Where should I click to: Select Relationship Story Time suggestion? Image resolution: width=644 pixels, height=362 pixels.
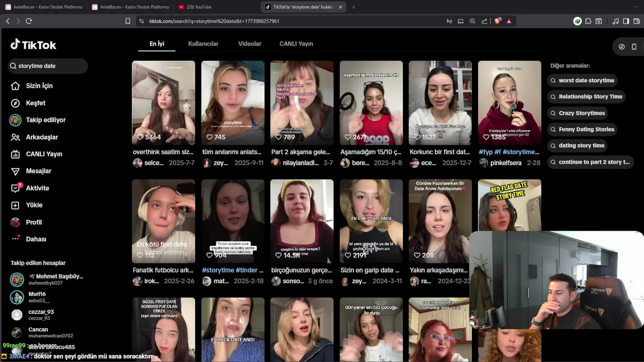click(587, 97)
